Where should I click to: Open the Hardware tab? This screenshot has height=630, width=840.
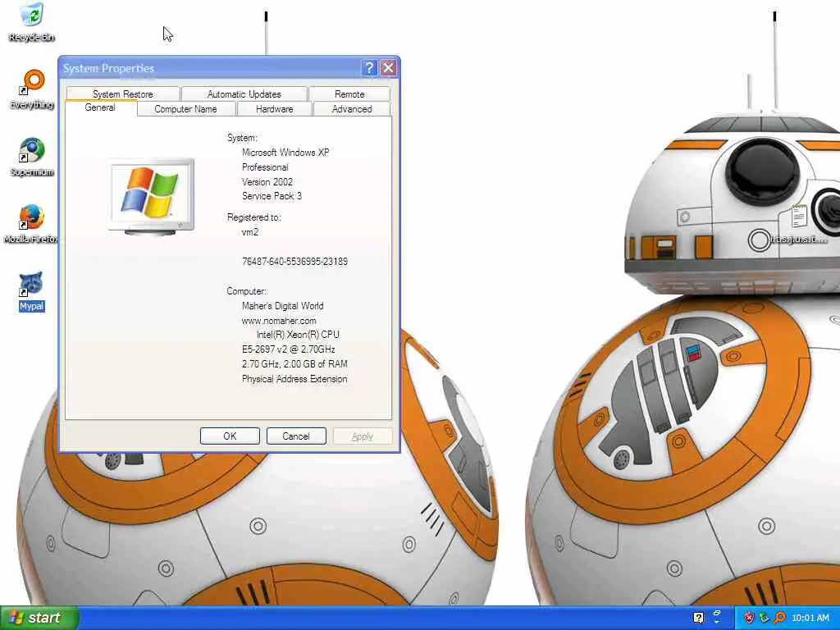coord(274,109)
